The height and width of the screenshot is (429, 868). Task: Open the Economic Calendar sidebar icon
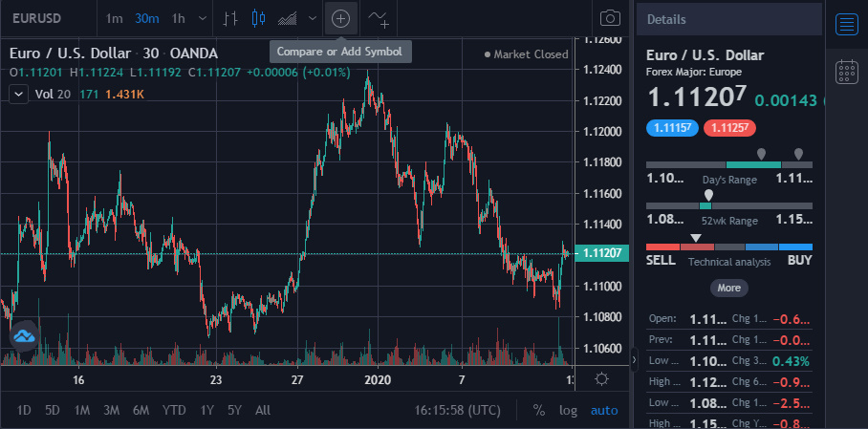pyautogui.click(x=846, y=72)
